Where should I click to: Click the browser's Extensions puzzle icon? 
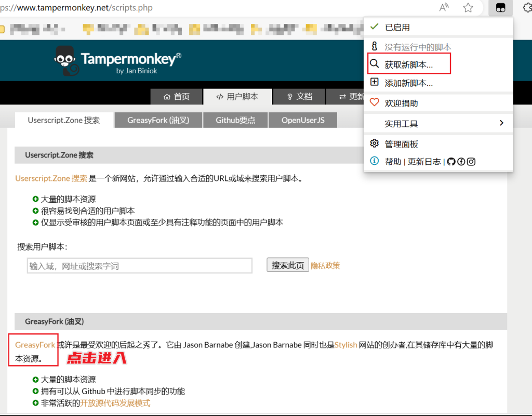(526, 8)
